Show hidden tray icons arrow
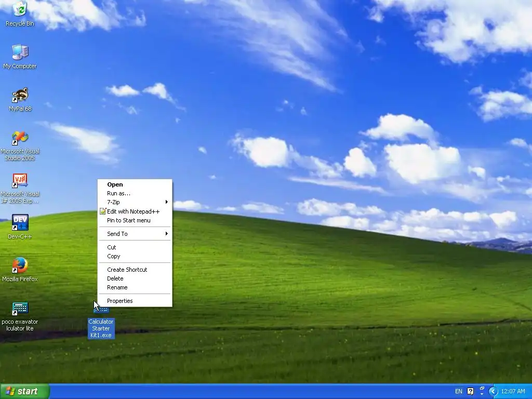The height and width of the screenshot is (399, 532). [x=493, y=392]
